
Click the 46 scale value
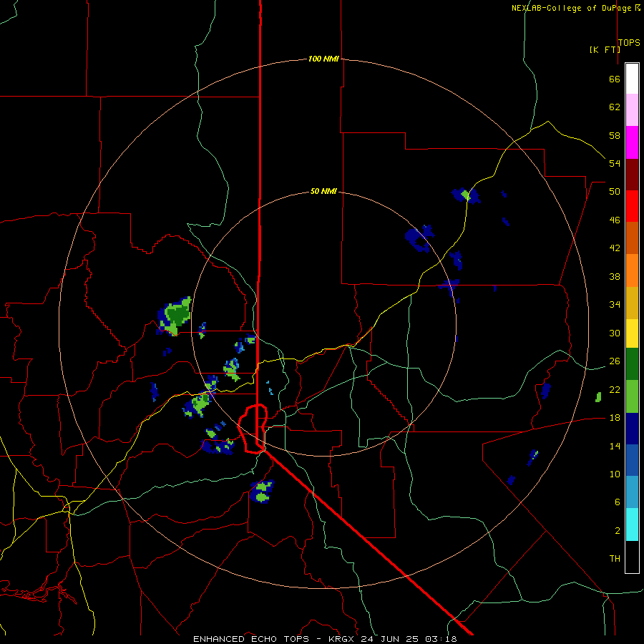coord(615,220)
